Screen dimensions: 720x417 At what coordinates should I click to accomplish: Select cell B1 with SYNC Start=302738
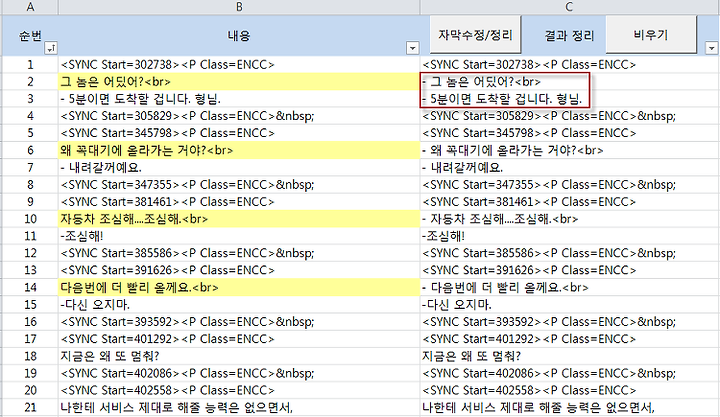coord(239,65)
